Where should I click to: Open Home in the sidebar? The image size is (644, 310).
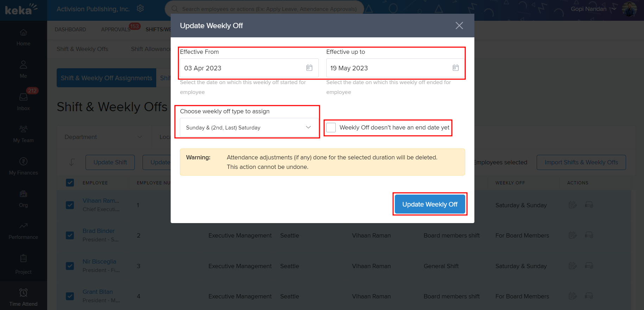tap(23, 37)
